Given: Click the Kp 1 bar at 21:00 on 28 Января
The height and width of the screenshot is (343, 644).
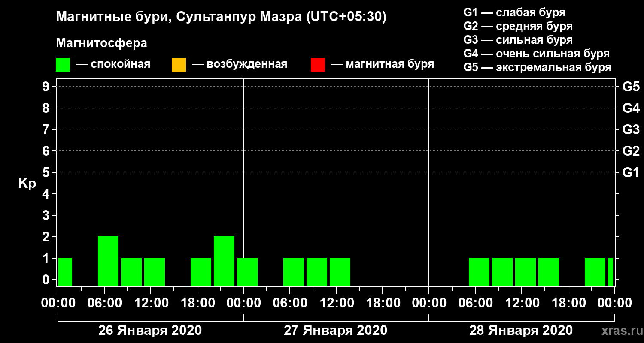Looking at the screenshot, I should pyautogui.click(x=595, y=272).
